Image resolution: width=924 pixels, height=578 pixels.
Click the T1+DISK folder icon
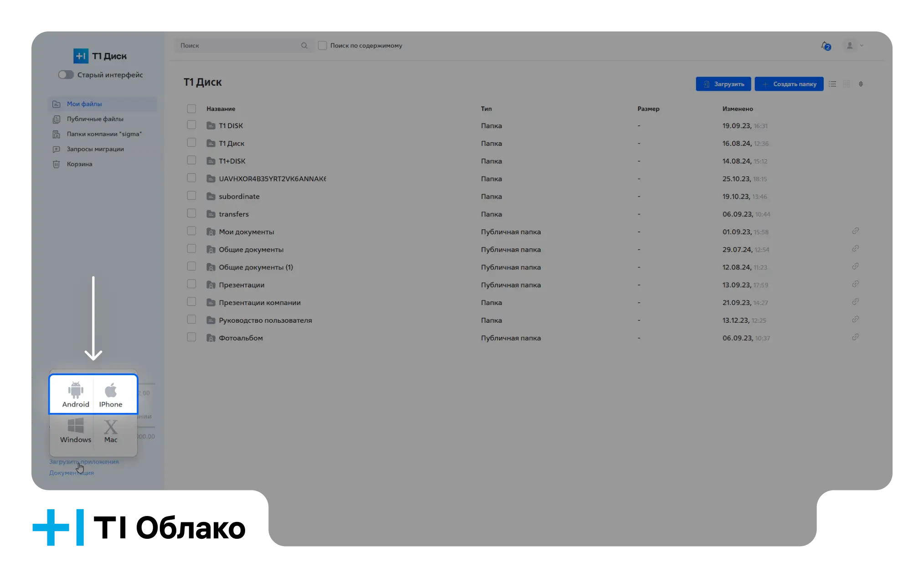(211, 161)
